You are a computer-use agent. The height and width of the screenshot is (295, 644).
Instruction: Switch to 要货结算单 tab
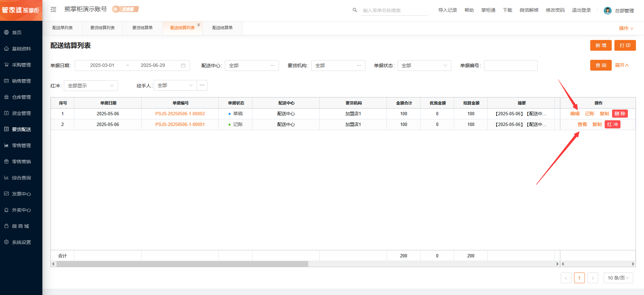pyautogui.click(x=143, y=28)
